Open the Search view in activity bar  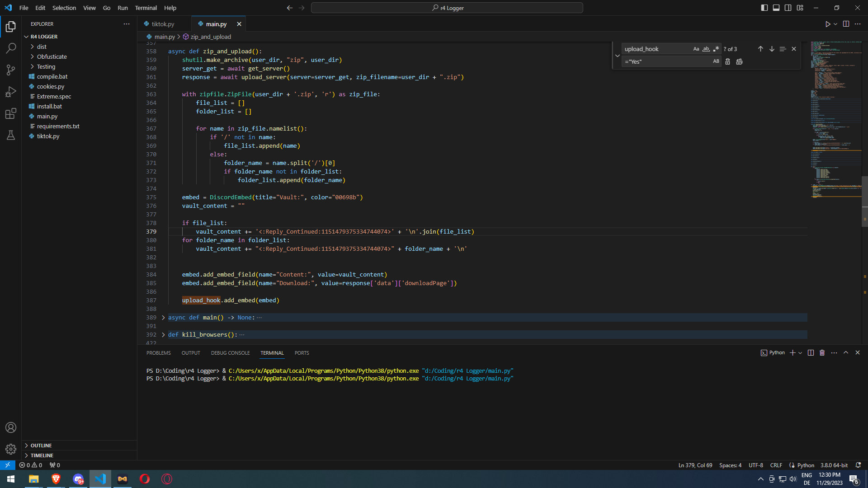tap(11, 48)
